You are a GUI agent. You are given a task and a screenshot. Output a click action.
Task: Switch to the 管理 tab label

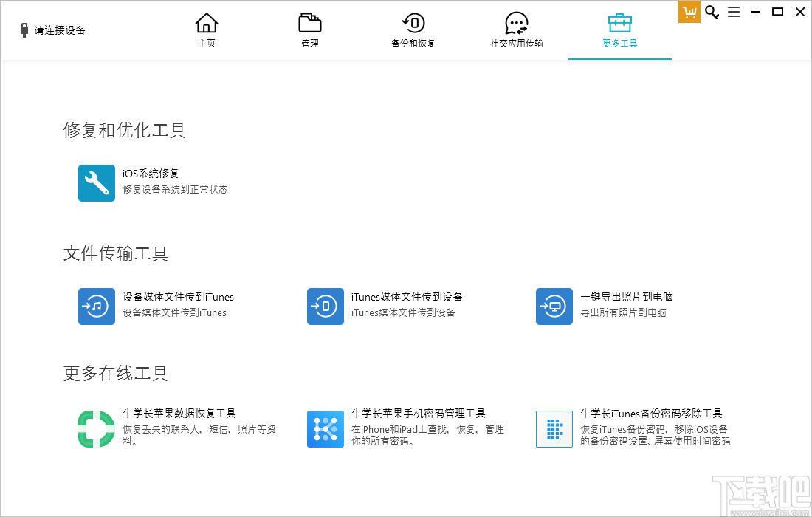pos(310,44)
